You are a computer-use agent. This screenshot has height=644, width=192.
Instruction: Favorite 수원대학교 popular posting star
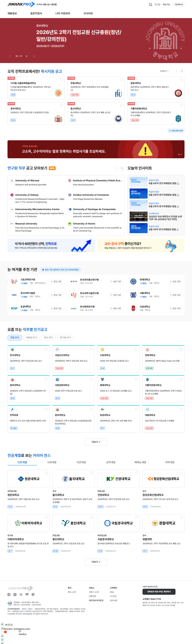(x=136, y=349)
